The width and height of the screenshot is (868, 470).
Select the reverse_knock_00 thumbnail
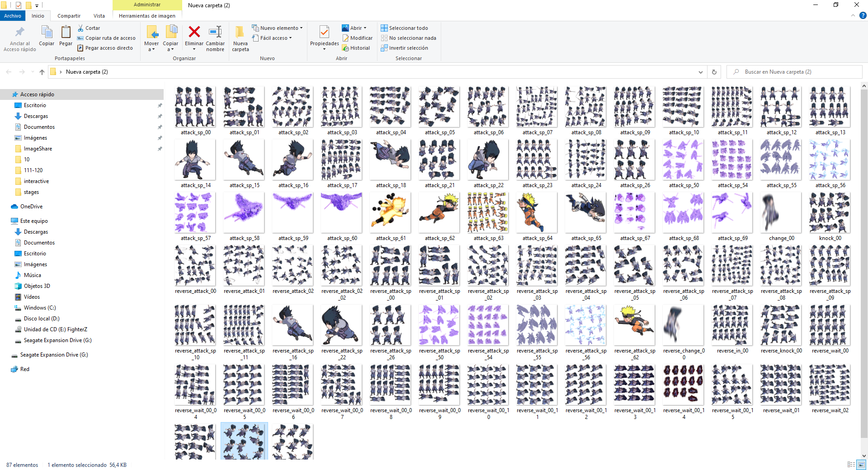(781, 325)
